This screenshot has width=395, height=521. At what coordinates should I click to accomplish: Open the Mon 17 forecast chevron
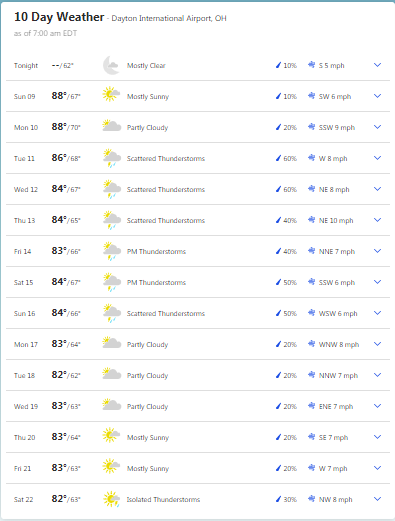click(x=377, y=344)
